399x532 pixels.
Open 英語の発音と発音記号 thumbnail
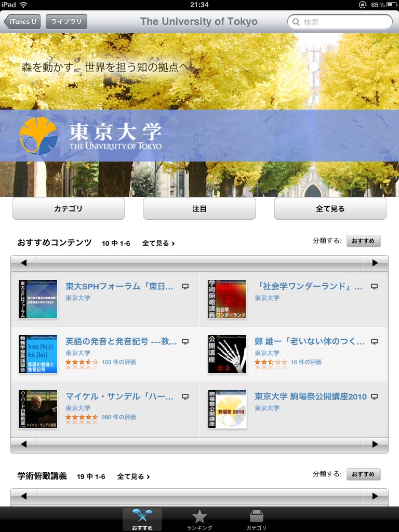pos(38,354)
